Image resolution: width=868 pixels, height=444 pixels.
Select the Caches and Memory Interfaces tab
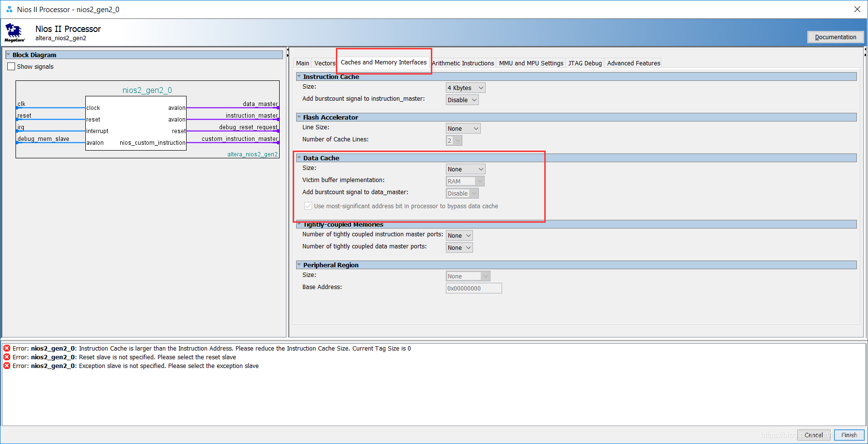click(x=383, y=62)
